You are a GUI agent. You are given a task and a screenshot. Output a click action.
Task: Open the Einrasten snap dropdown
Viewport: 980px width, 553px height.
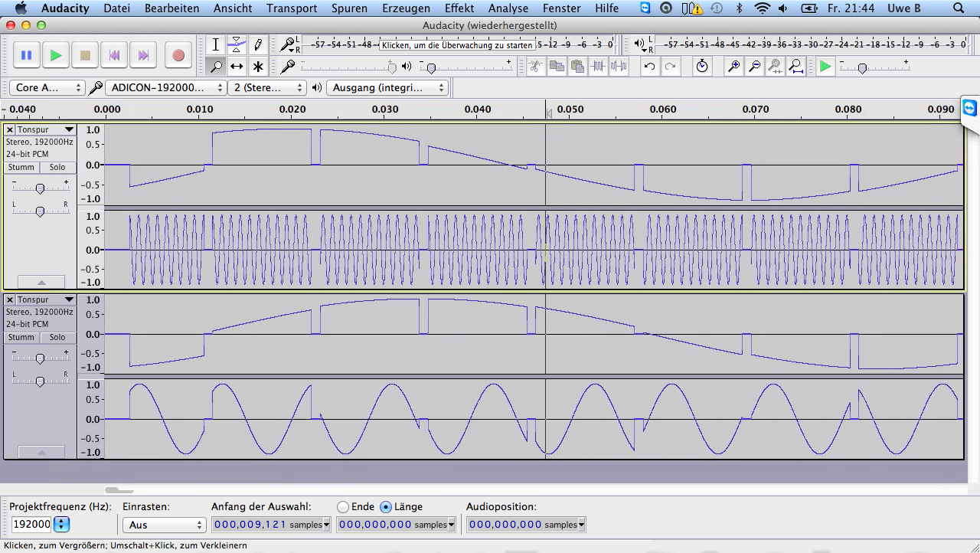click(165, 525)
